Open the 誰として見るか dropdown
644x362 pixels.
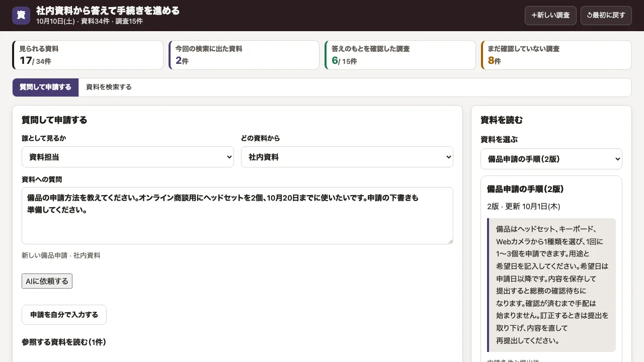128,157
